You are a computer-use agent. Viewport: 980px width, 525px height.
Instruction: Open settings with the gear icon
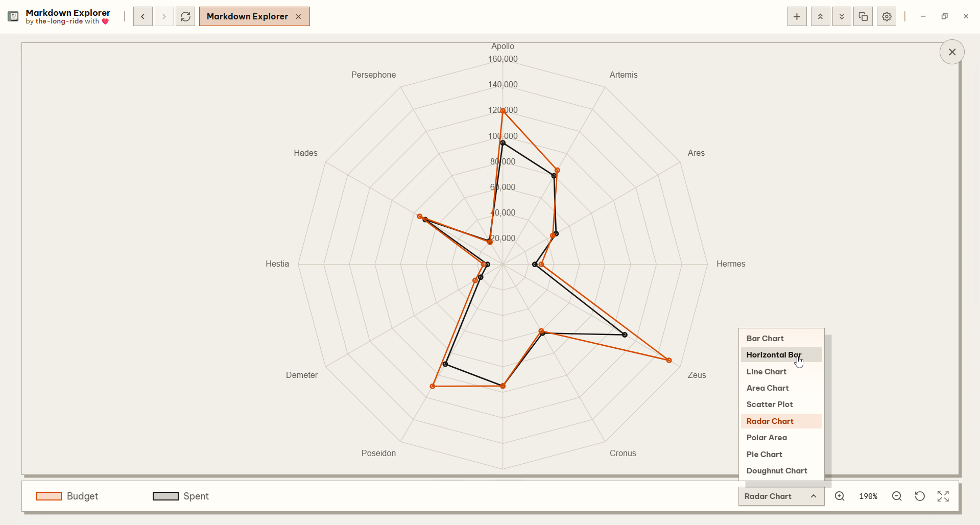pyautogui.click(x=887, y=16)
